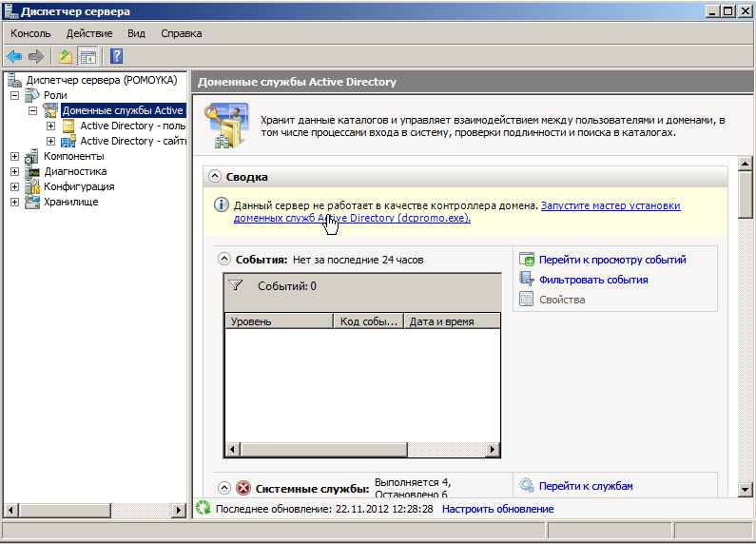Open the Консоль menu

(x=30, y=33)
